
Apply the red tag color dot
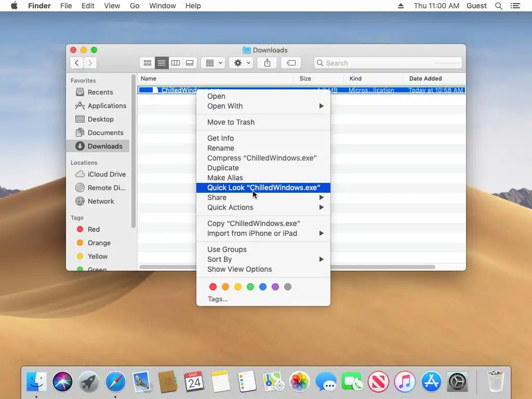coord(213,287)
